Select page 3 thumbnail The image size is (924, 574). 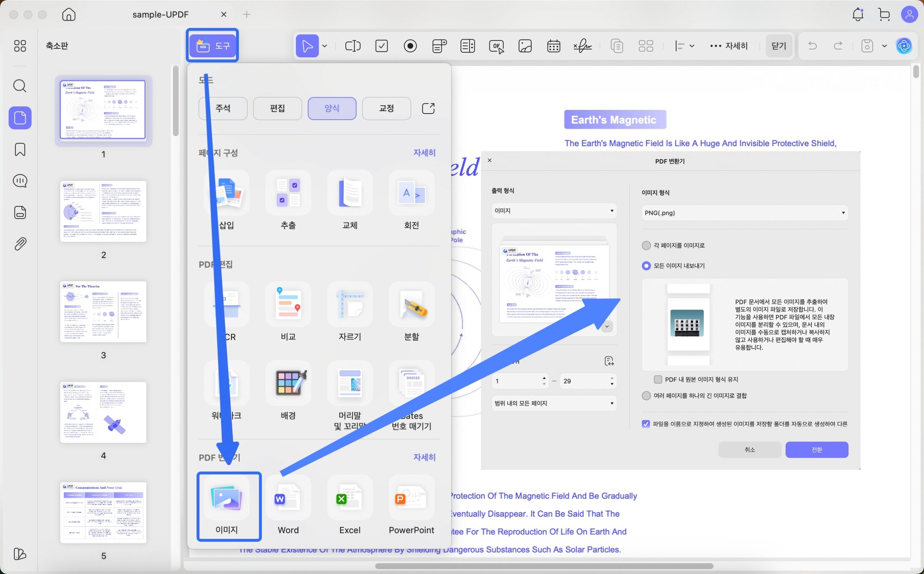coord(103,312)
